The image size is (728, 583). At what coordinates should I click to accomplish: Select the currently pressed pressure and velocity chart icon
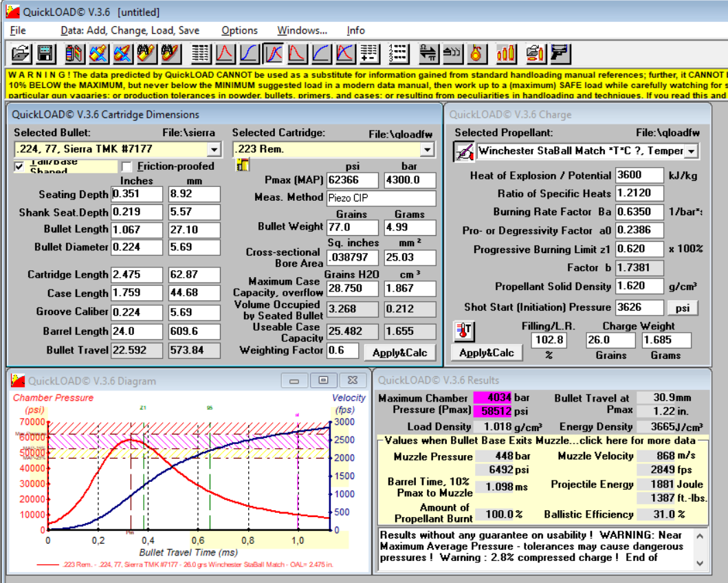coord(273,54)
